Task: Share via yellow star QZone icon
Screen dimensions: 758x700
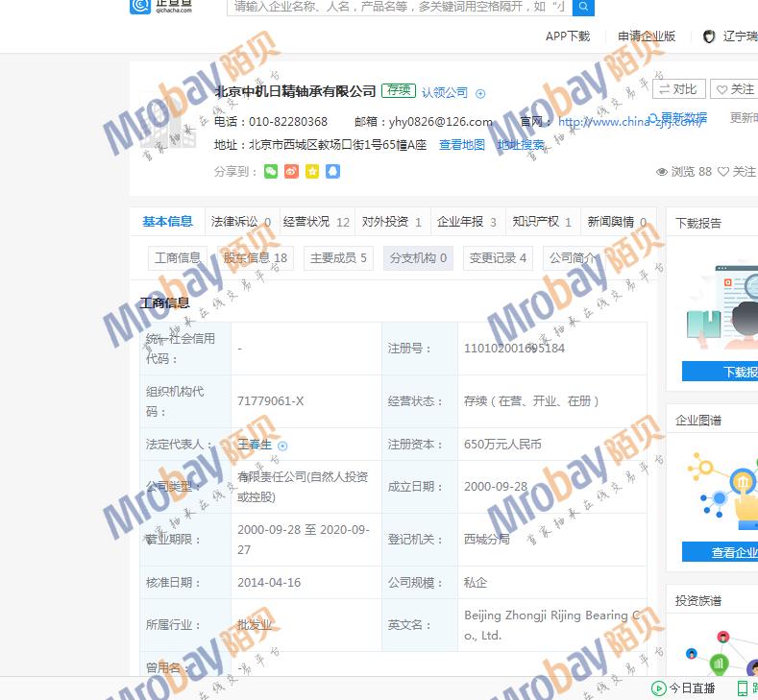Action: (x=311, y=171)
